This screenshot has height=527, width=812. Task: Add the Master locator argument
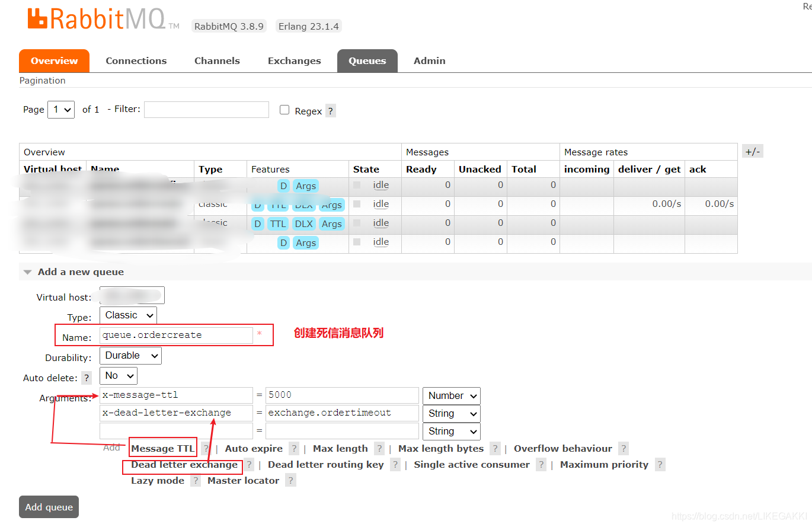[x=243, y=481]
